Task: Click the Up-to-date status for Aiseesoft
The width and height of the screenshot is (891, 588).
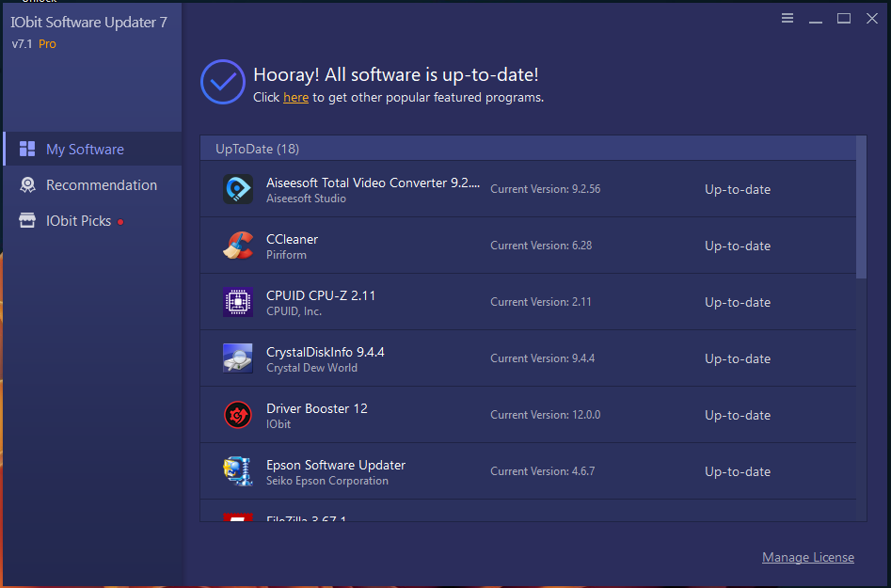Action: [x=738, y=189]
